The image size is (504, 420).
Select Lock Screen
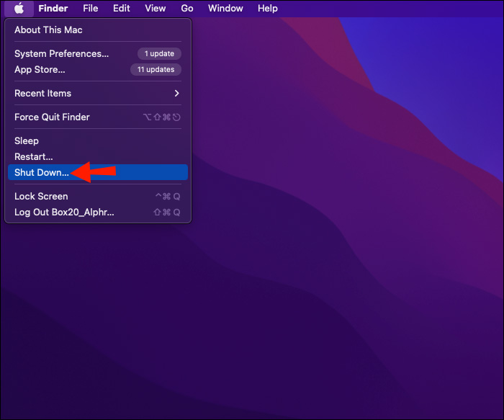98,196
